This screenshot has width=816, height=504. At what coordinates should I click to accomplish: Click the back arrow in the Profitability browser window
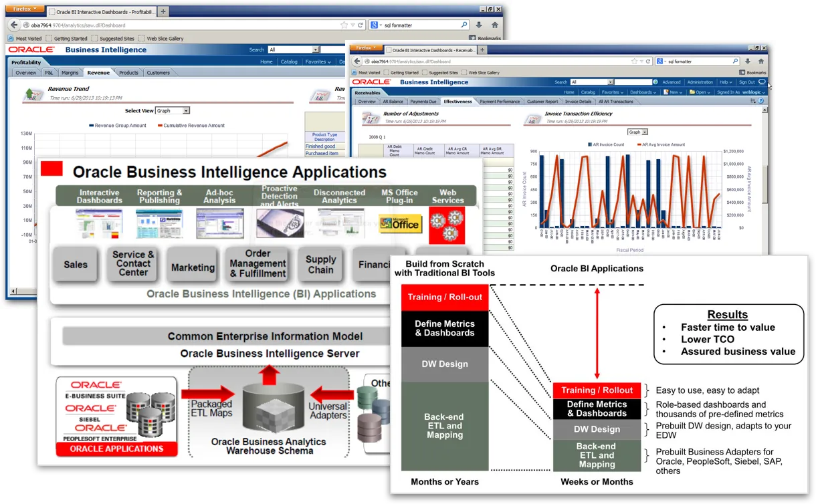coord(14,25)
